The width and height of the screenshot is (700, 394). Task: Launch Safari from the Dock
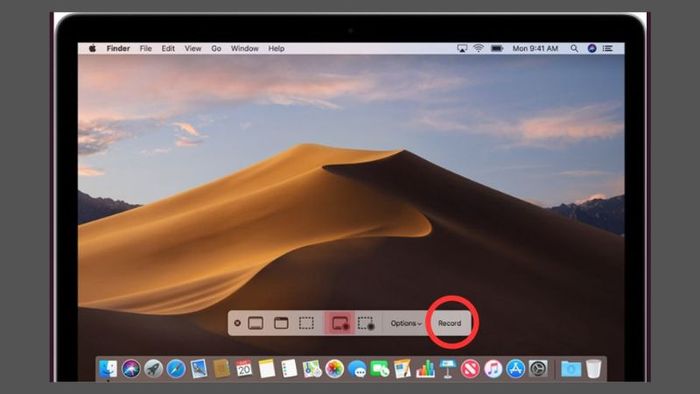coord(176,369)
